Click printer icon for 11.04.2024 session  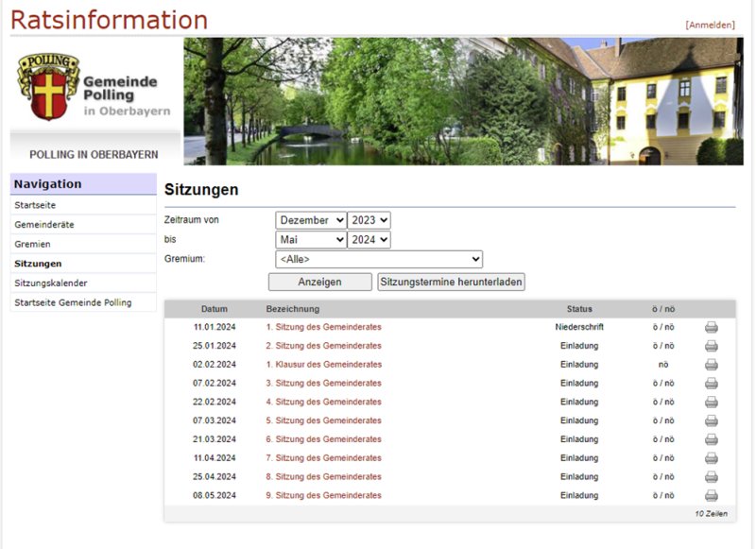[712, 458]
